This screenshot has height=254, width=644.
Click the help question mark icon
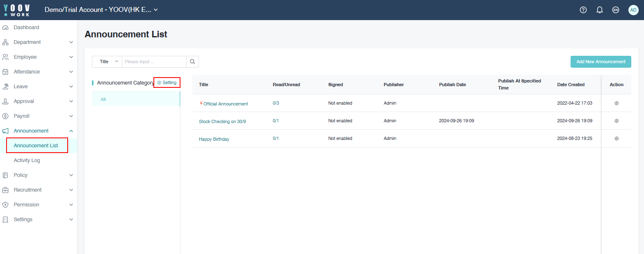pos(583,10)
